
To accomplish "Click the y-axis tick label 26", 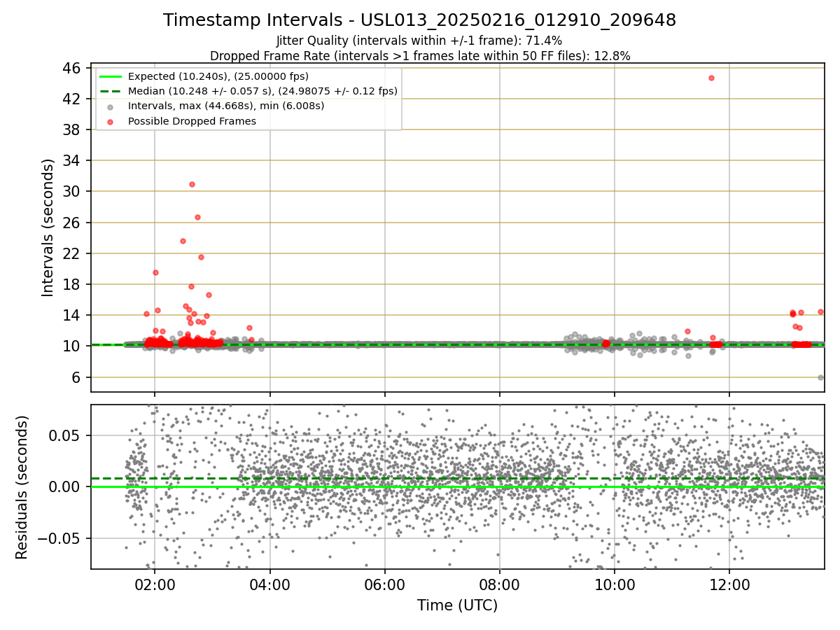I will (72, 223).
